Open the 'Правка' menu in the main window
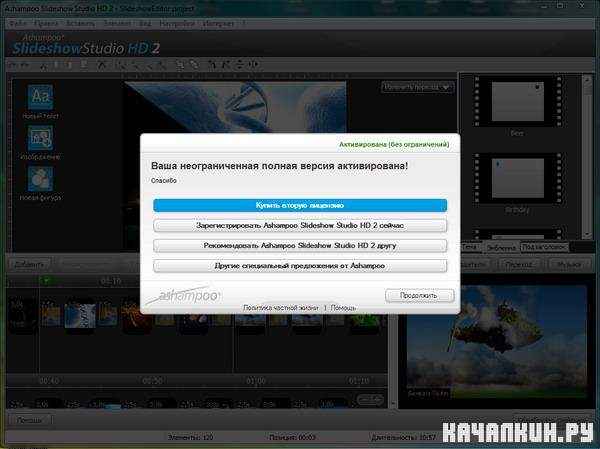 click(46, 24)
